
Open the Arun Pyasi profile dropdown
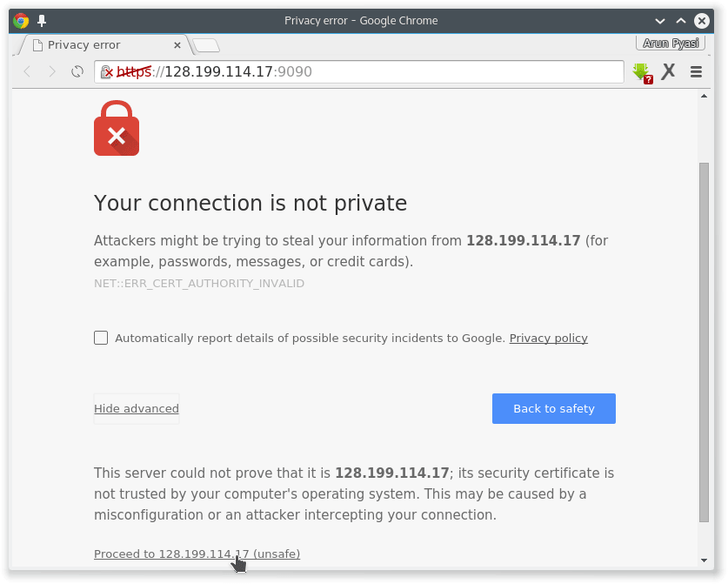point(671,43)
